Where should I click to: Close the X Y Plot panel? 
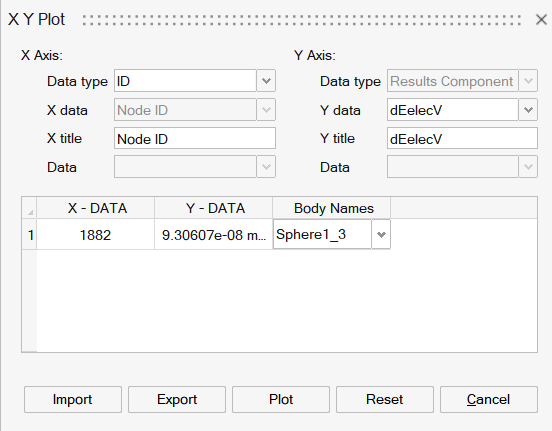pyautogui.click(x=541, y=19)
